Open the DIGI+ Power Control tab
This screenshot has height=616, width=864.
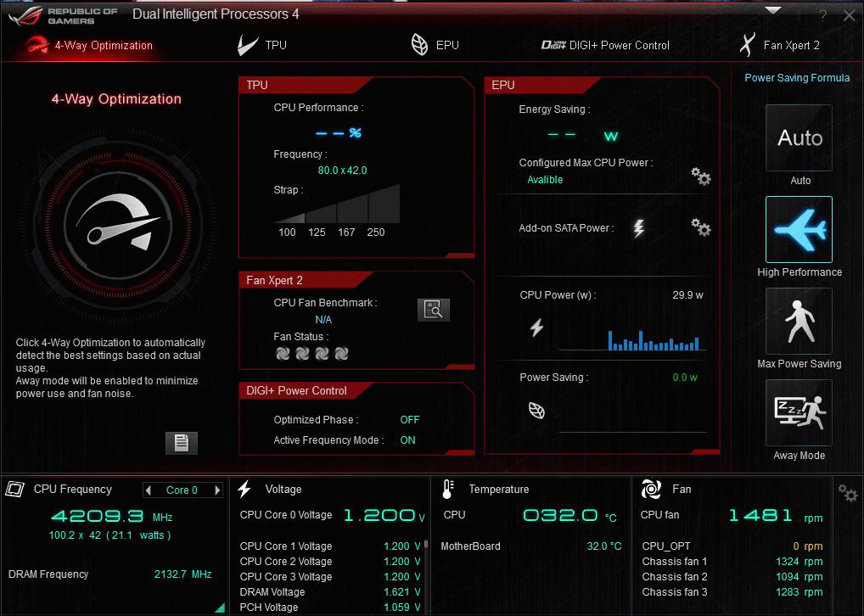[605, 45]
